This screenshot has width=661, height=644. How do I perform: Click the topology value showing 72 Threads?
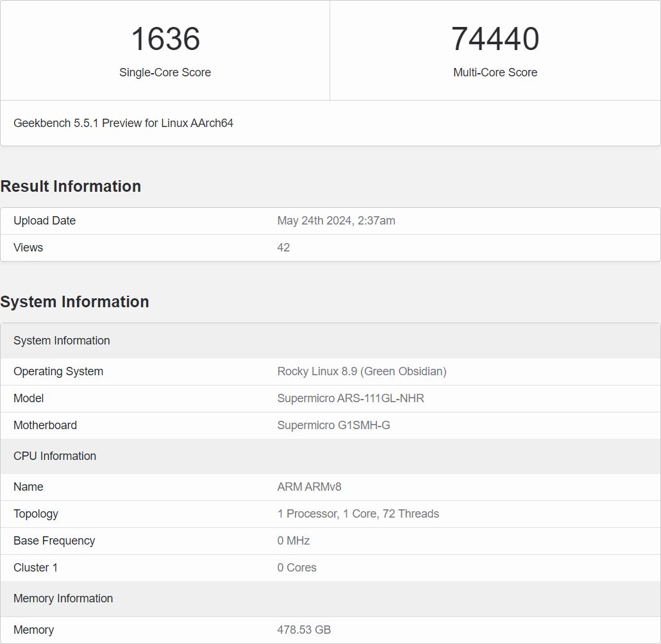coord(358,514)
